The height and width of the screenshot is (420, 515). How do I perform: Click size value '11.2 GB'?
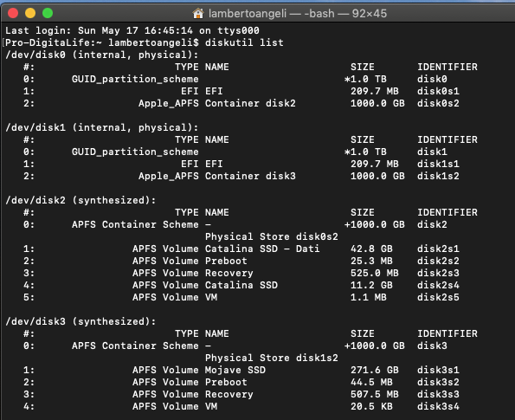point(371,285)
